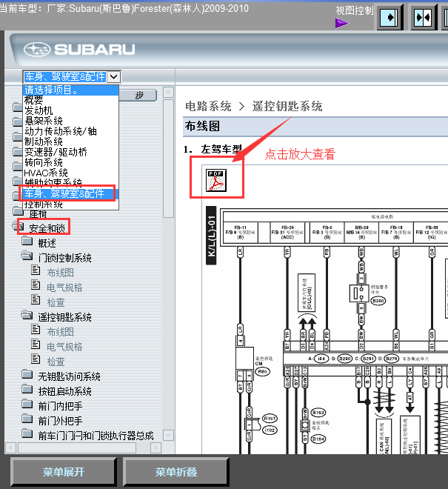Click the purple arrow under 视图控制
The height and width of the screenshot is (489, 448).
(341, 23)
